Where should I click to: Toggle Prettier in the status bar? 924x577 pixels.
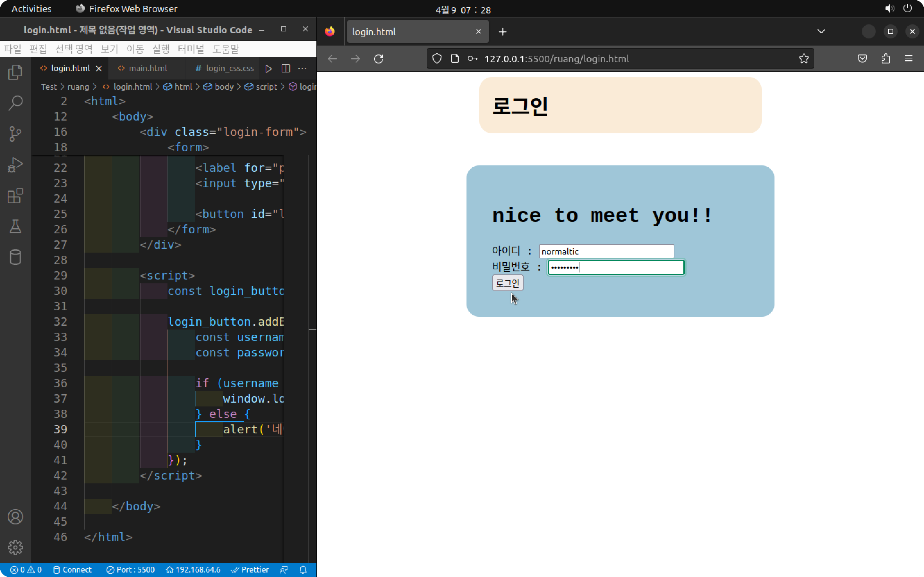click(250, 570)
